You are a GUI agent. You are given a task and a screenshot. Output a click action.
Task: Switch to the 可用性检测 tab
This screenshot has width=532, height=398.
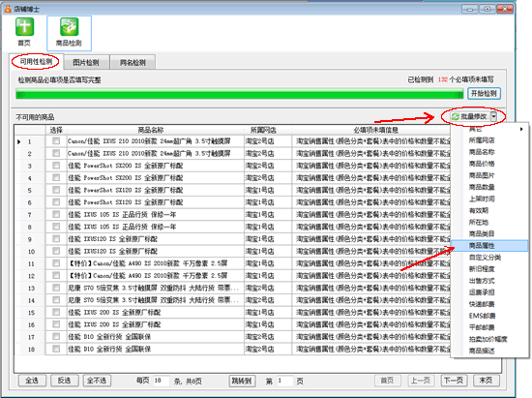36,61
